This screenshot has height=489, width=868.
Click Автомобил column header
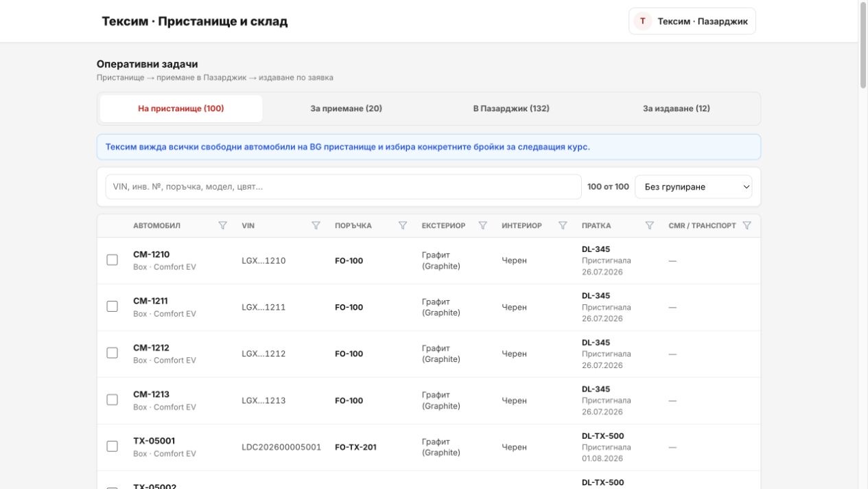click(157, 226)
